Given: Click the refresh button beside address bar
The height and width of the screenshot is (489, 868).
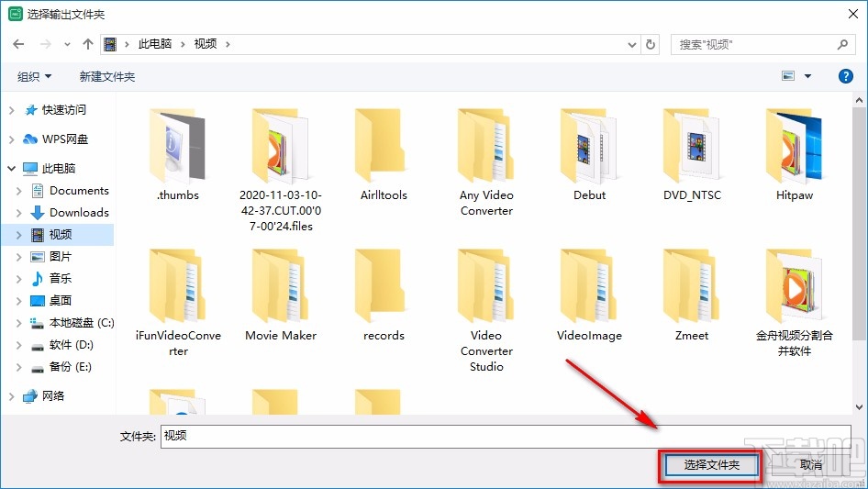Looking at the screenshot, I should click(x=651, y=44).
